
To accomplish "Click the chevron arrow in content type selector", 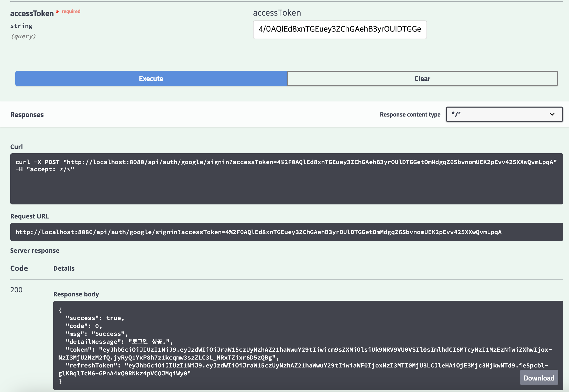I will click(x=552, y=114).
